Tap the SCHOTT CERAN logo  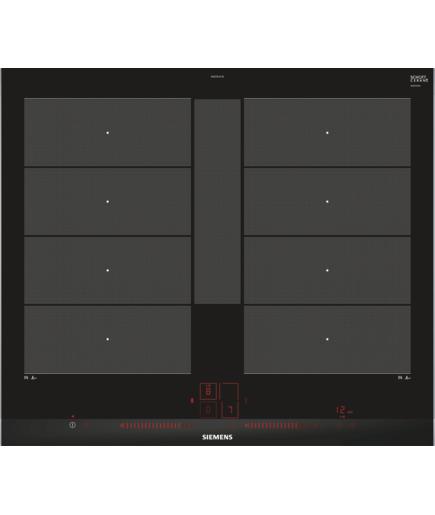point(419,79)
